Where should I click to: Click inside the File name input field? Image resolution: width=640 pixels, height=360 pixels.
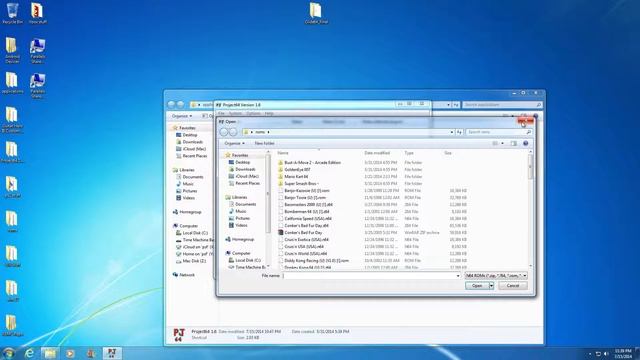tap(371, 276)
